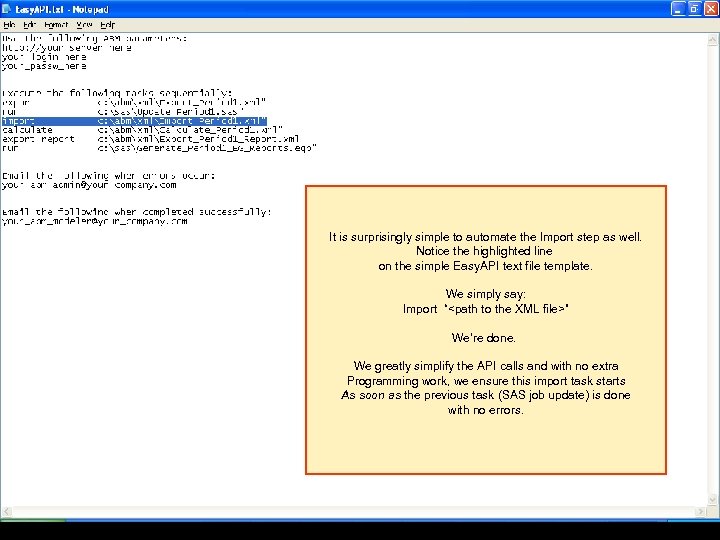
Task: Open the Help menu
Action: (x=107, y=25)
